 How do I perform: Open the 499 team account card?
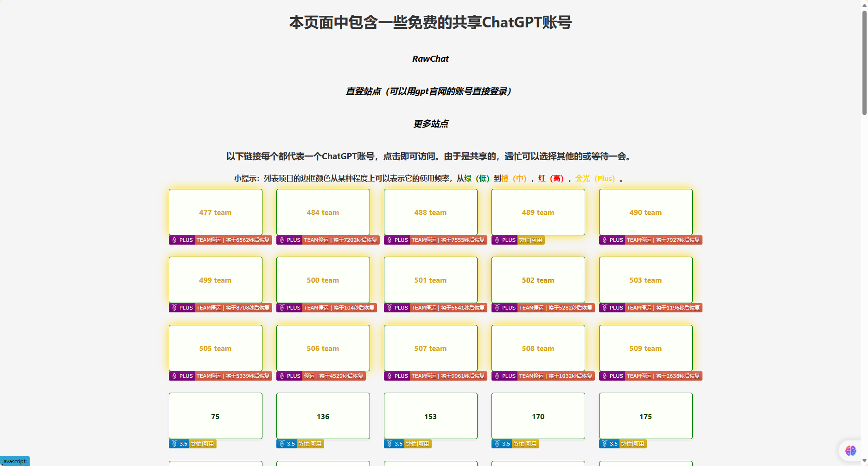[216, 280]
